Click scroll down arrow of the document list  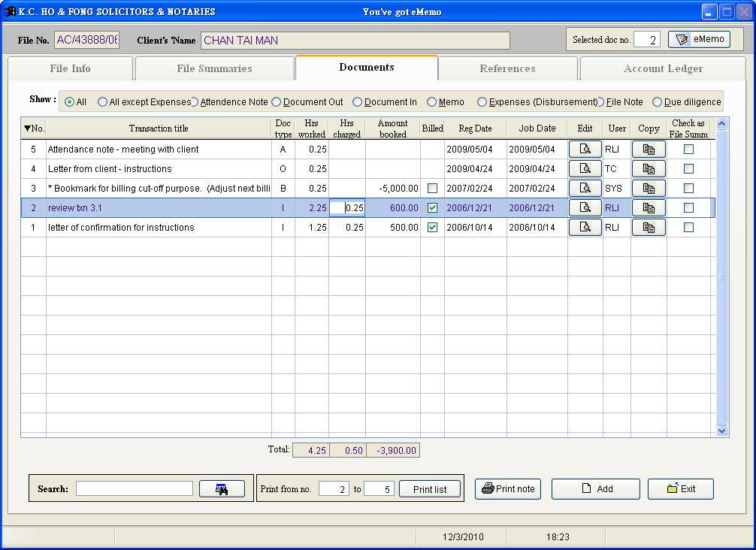click(722, 431)
